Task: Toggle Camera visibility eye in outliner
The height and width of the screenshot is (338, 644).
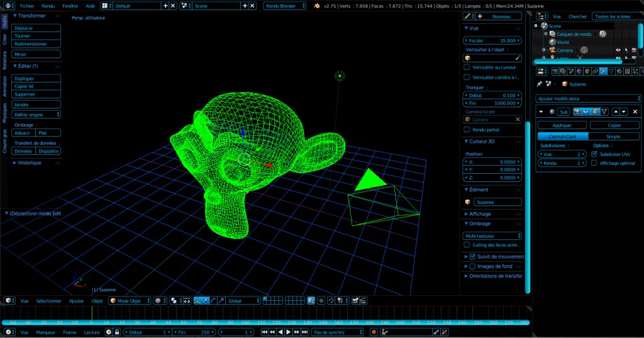Action: tap(618, 50)
